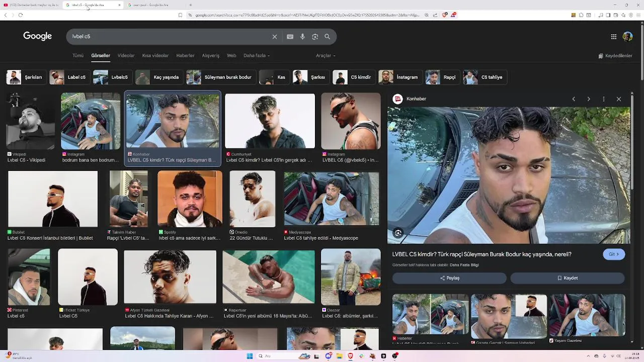Switch to the Tümü tab
644x362 pixels.
(x=78, y=55)
